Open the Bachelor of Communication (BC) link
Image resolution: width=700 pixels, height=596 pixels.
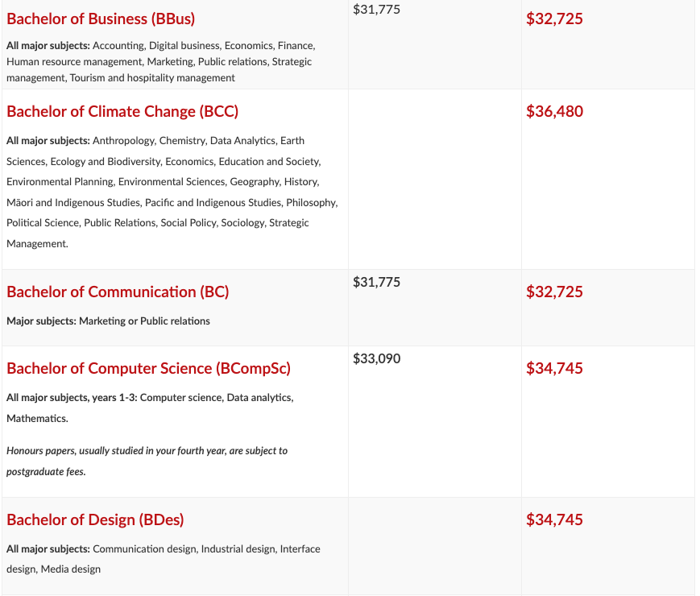pos(118,292)
